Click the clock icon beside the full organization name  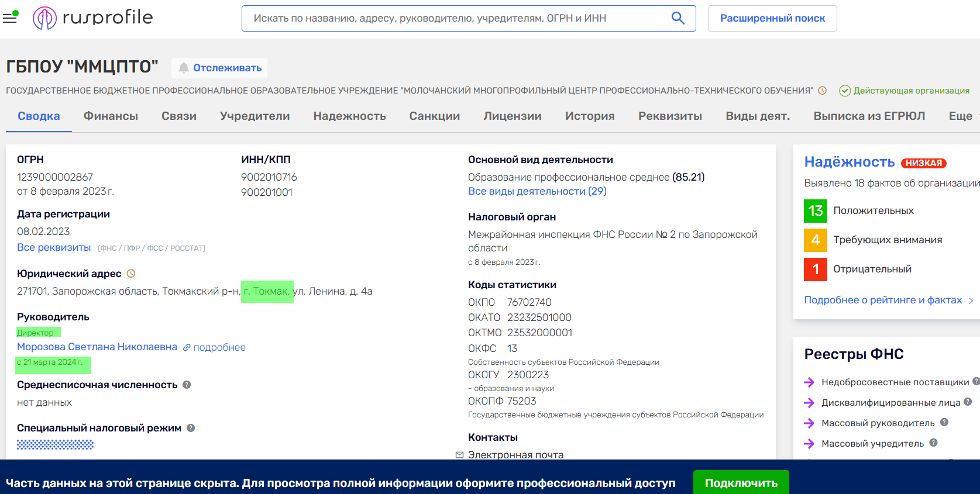tap(822, 91)
